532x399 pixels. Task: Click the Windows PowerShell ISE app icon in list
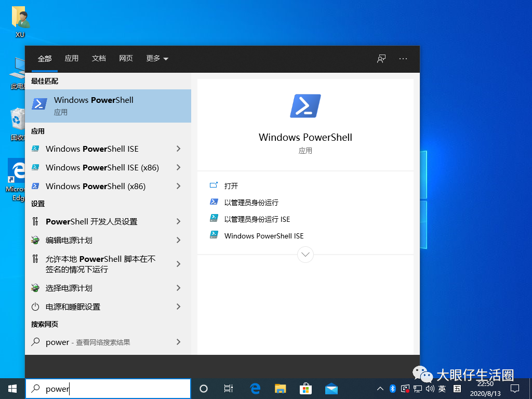35,149
